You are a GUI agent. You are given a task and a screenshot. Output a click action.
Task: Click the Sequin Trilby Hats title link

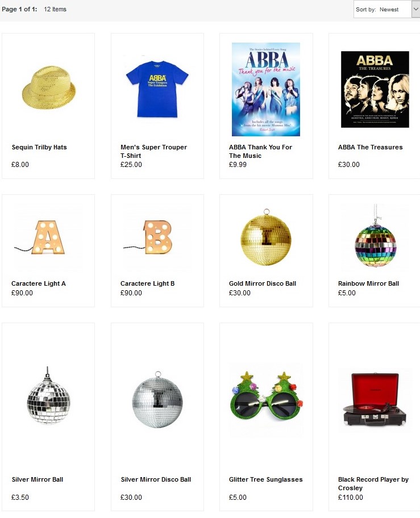39,147
